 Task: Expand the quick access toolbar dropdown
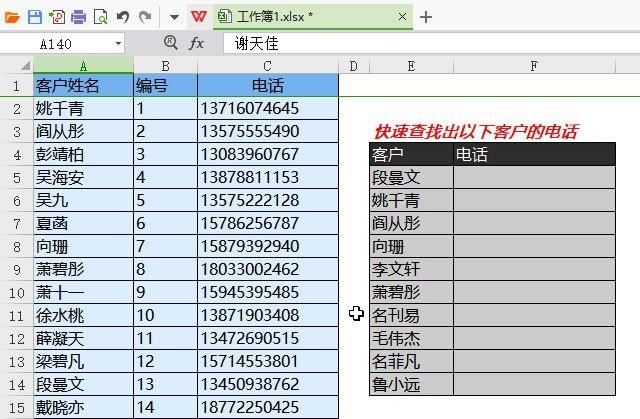pos(172,17)
